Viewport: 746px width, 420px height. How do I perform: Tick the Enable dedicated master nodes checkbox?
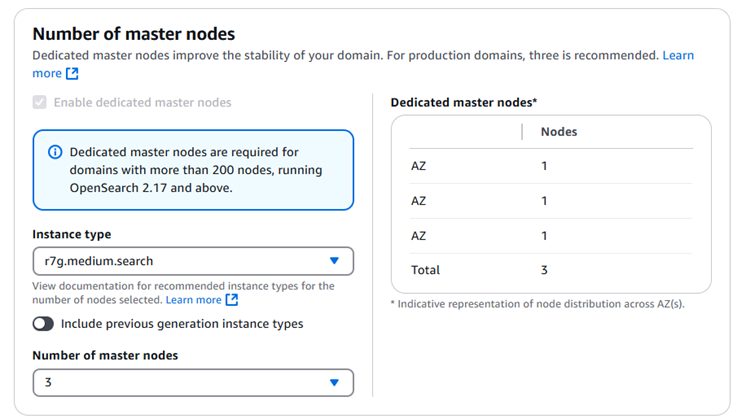pyautogui.click(x=40, y=102)
